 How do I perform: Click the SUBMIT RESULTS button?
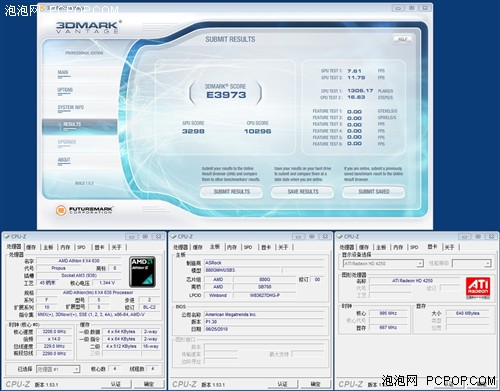232,192
